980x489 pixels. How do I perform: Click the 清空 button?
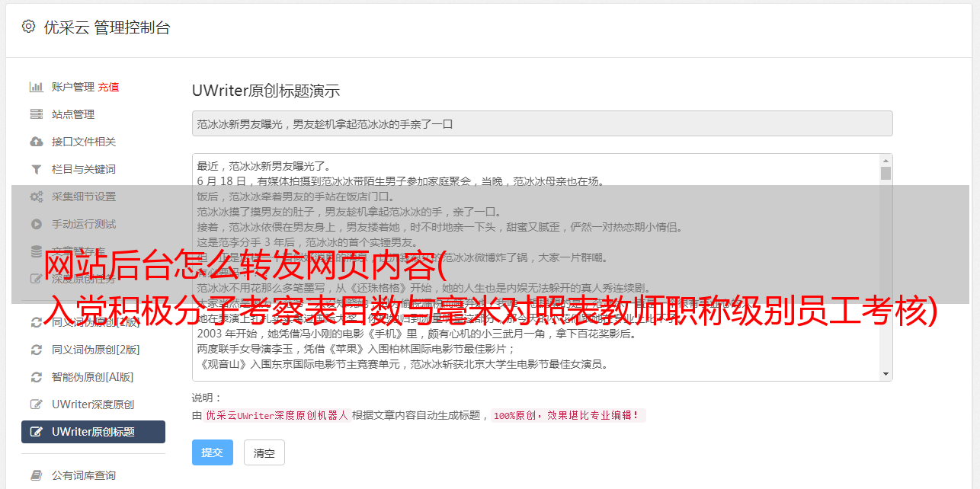coord(264,452)
